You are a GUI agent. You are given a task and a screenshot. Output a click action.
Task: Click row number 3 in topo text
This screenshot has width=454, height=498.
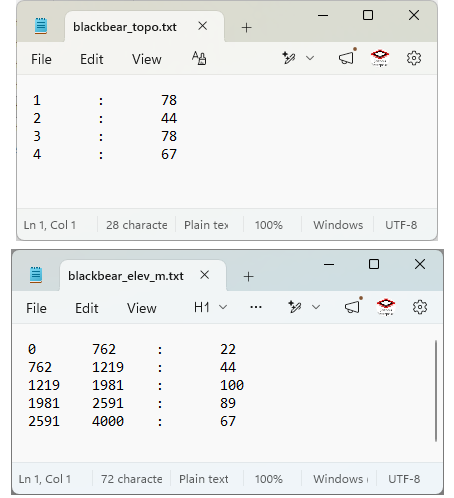[x=37, y=136]
